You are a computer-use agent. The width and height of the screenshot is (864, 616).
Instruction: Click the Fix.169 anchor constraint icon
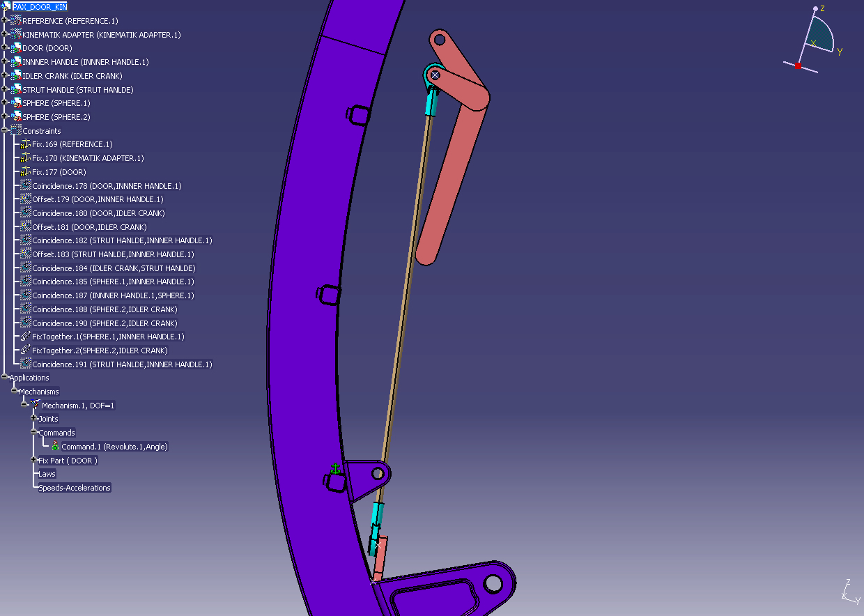point(26,144)
